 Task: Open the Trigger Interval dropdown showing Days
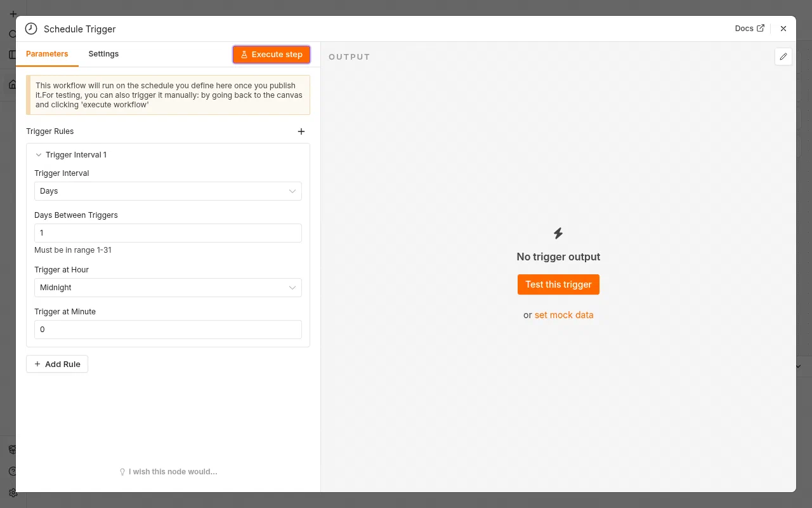168,191
